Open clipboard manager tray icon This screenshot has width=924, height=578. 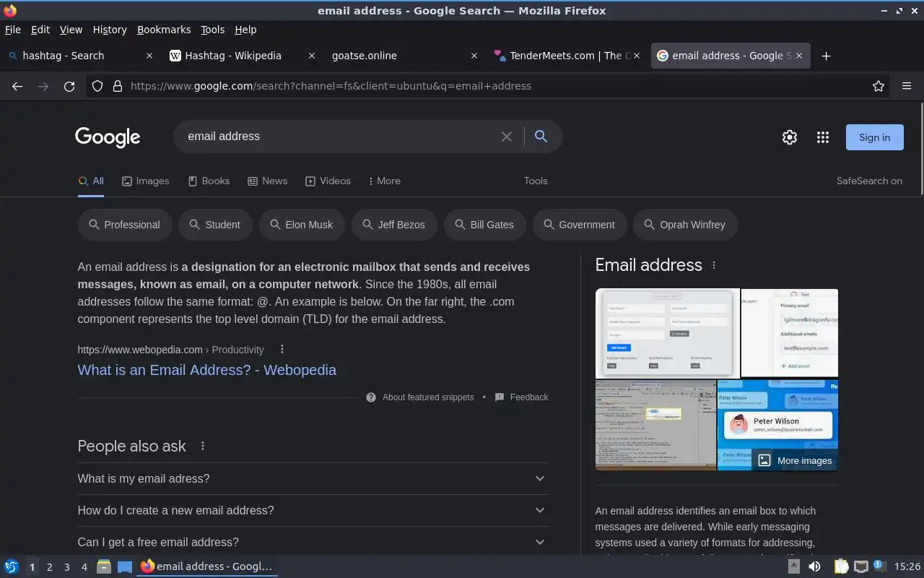(841, 566)
